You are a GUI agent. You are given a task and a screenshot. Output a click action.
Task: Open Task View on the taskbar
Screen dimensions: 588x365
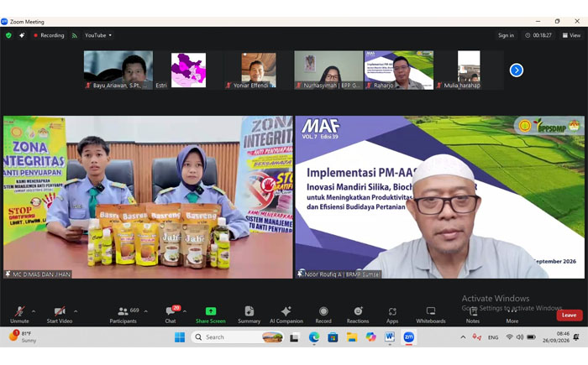[x=294, y=337]
